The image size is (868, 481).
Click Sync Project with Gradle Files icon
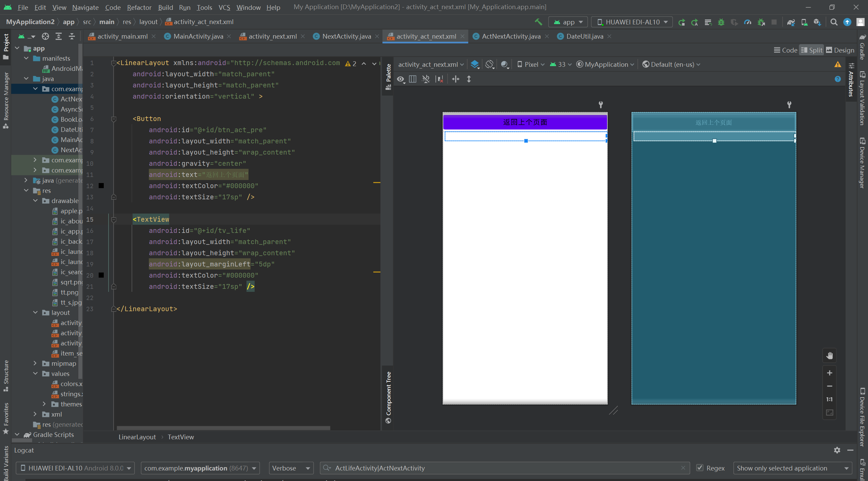791,22
